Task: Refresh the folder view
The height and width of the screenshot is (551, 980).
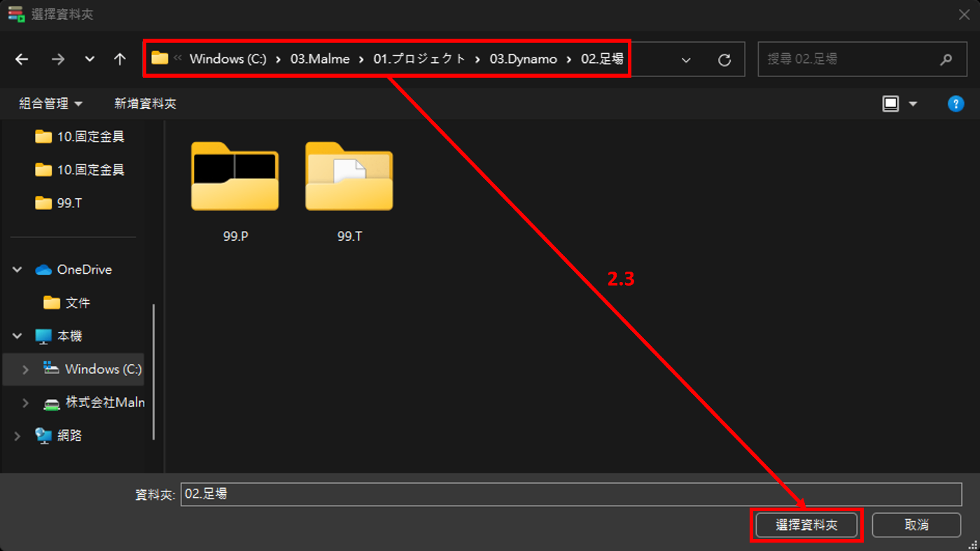Action: (724, 60)
